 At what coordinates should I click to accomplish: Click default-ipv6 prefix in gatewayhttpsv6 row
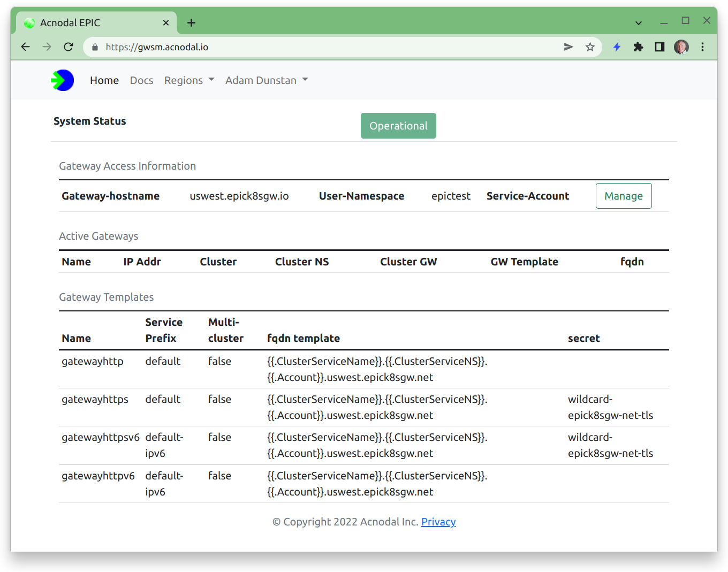point(164,445)
